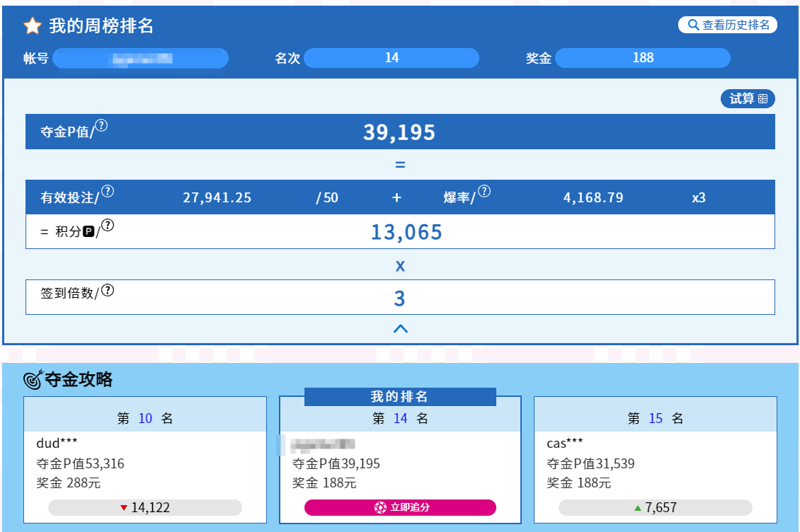Click help icon beside 有效投注
The width and height of the screenshot is (800, 532).
coord(108,192)
